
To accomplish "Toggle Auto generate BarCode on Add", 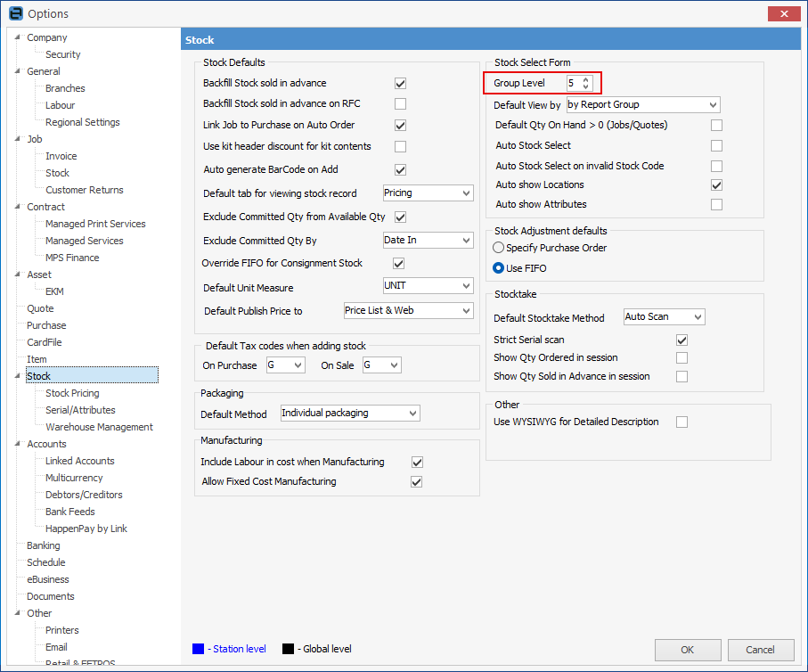I will (400, 169).
